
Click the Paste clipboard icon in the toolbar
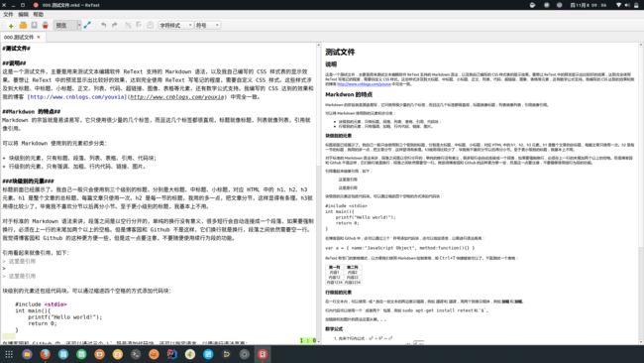pyautogui.click(x=150, y=26)
